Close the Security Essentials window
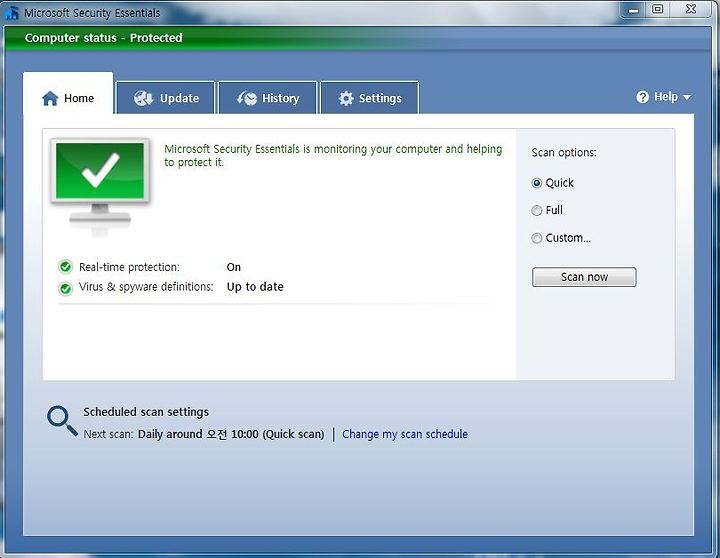 tap(691, 9)
